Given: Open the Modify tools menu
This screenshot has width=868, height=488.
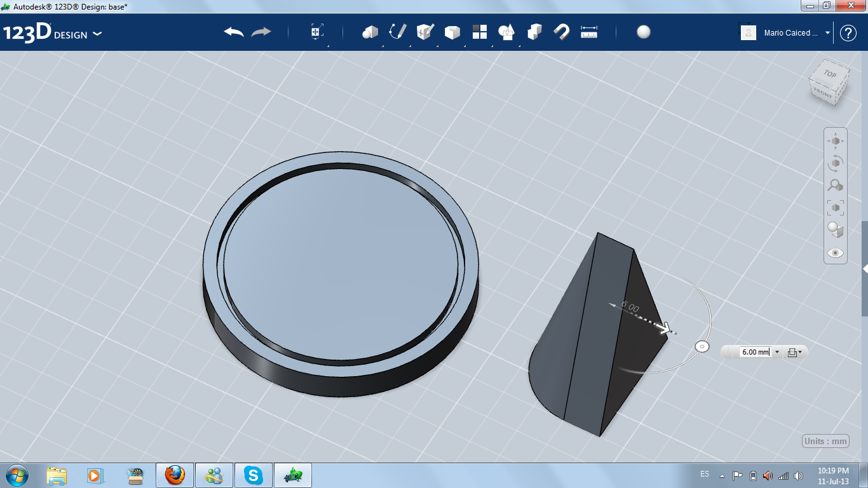Looking at the screenshot, I should pos(452,32).
